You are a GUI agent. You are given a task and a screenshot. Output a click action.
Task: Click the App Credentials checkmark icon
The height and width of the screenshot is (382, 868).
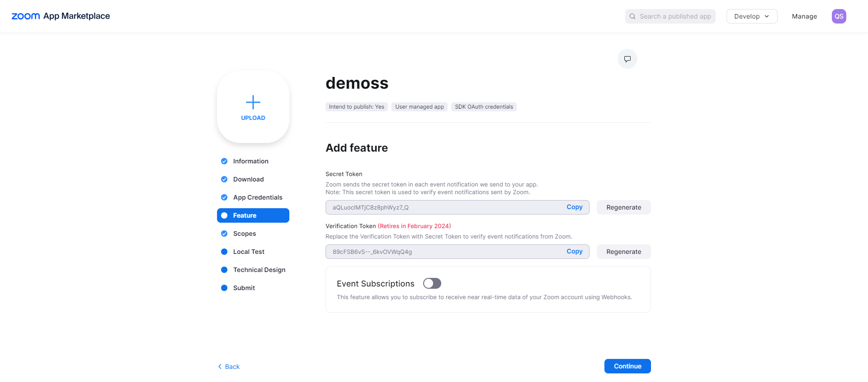224,197
